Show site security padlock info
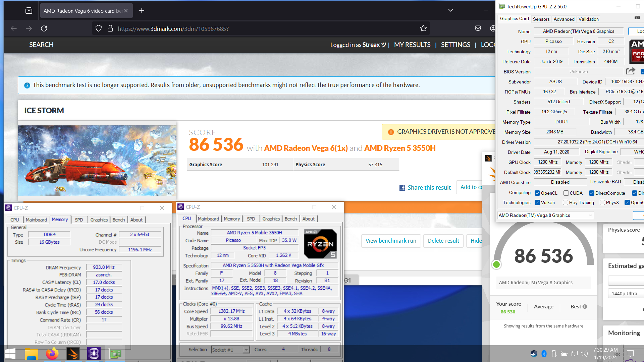The width and height of the screenshot is (644, 362). (x=110, y=28)
